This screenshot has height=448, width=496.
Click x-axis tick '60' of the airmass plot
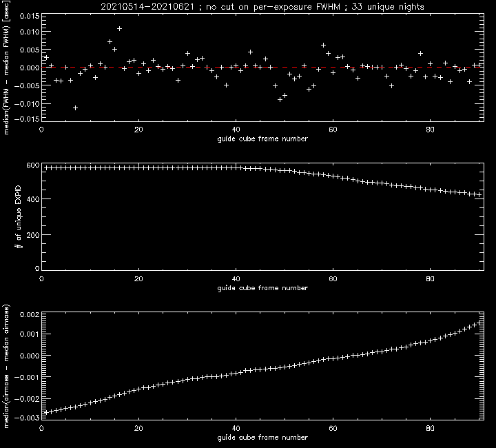(333, 429)
